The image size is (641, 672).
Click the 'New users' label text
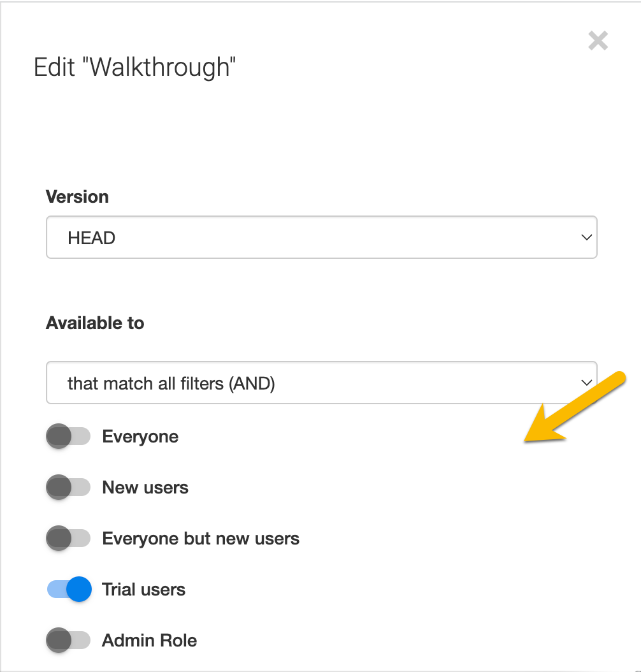[145, 488]
